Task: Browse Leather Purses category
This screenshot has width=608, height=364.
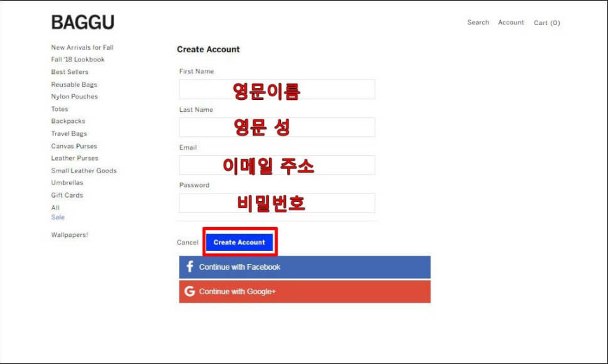Action: click(75, 158)
